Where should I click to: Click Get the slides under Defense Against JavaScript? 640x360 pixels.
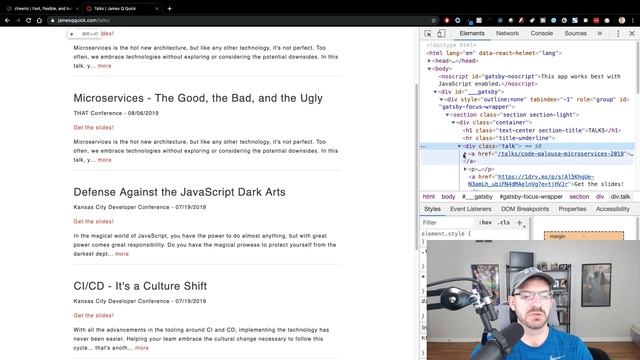tap(93, 221)
